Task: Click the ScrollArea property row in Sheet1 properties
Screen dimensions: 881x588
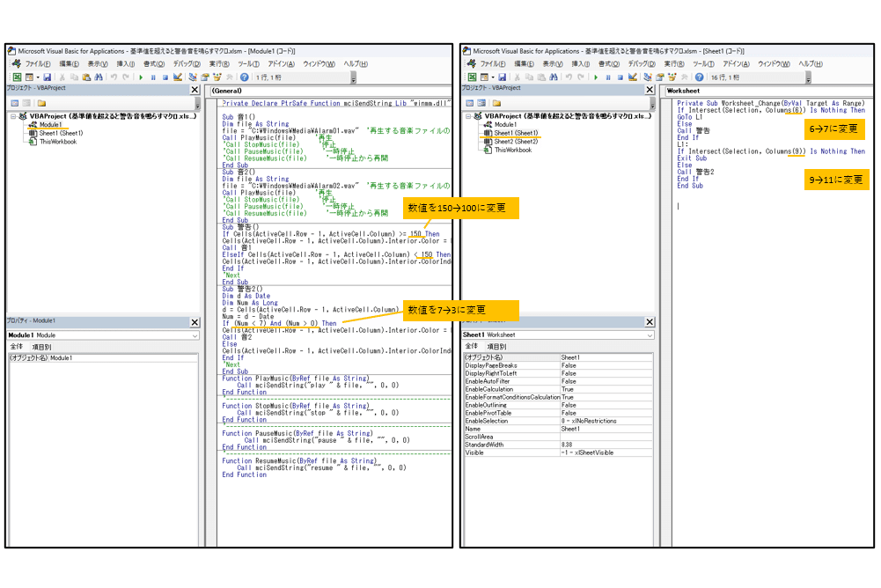Action: pos(559,437)
